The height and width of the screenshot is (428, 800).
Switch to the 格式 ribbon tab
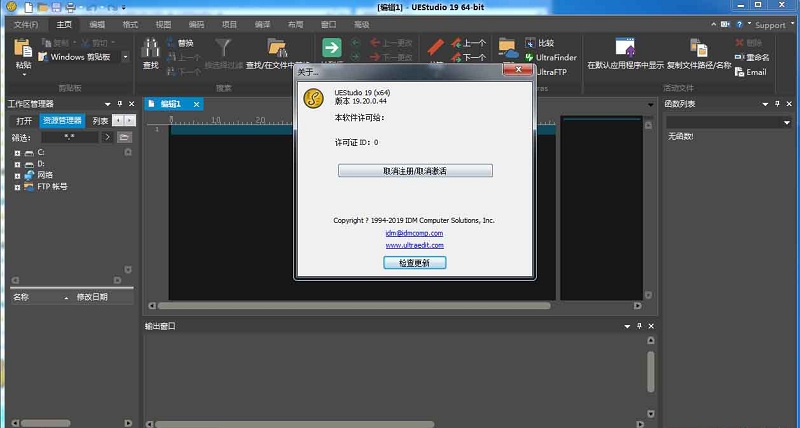tap(130, 24)
